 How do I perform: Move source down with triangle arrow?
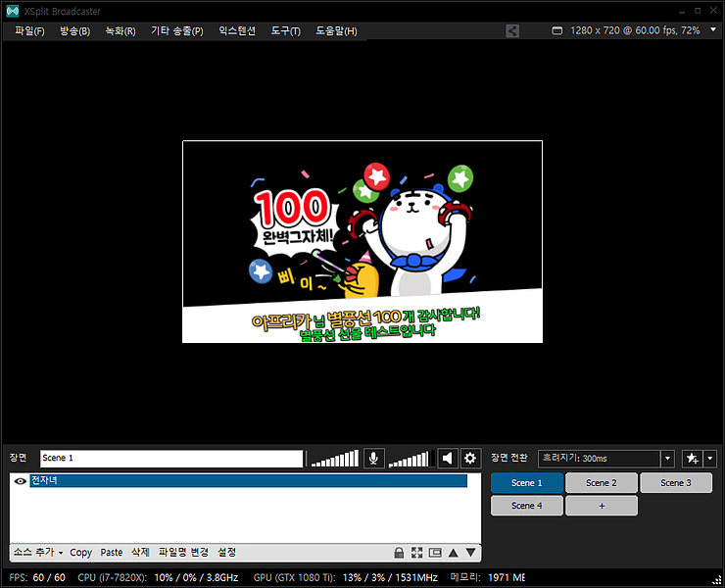tap(470, 553)
